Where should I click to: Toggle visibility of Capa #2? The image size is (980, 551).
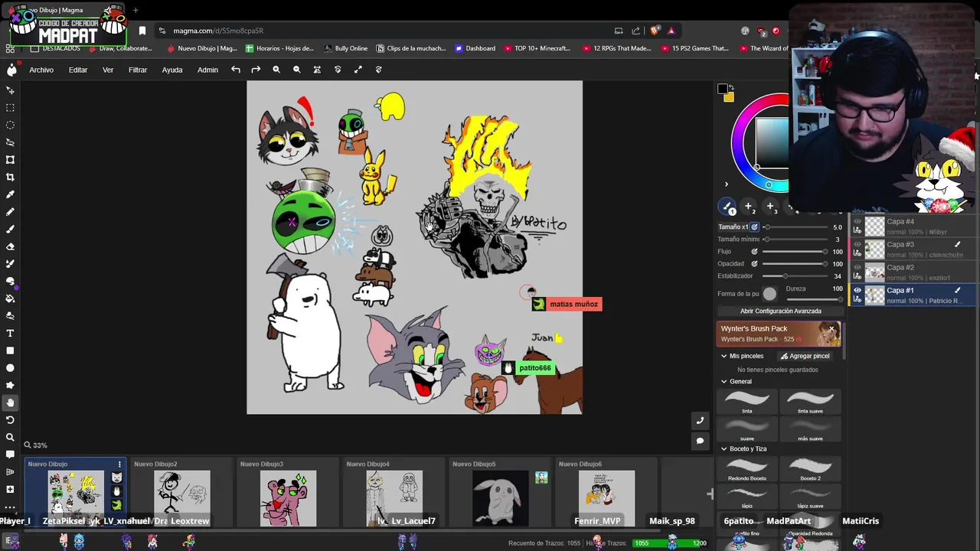857,268
